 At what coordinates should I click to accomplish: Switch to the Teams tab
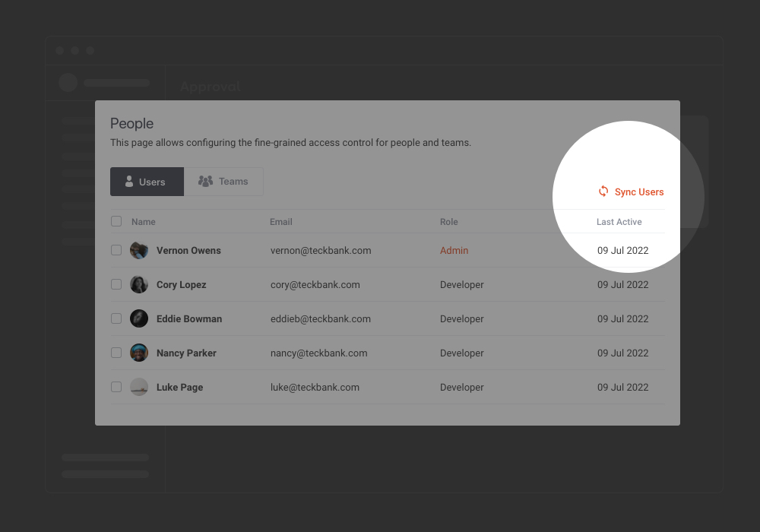point(223,181)
